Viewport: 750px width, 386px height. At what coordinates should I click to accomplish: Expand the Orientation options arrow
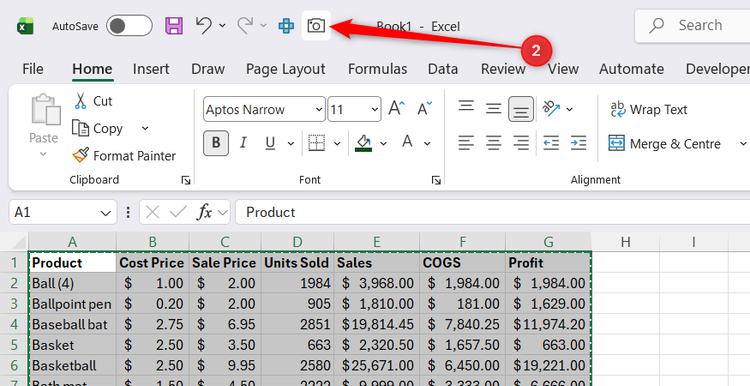569,109
